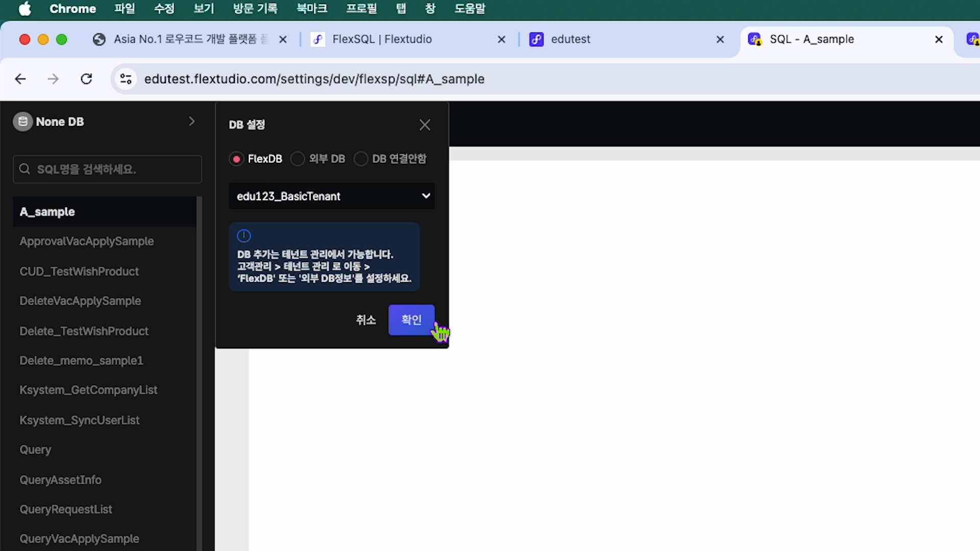Click the browser forward arrow

[53, 79]
